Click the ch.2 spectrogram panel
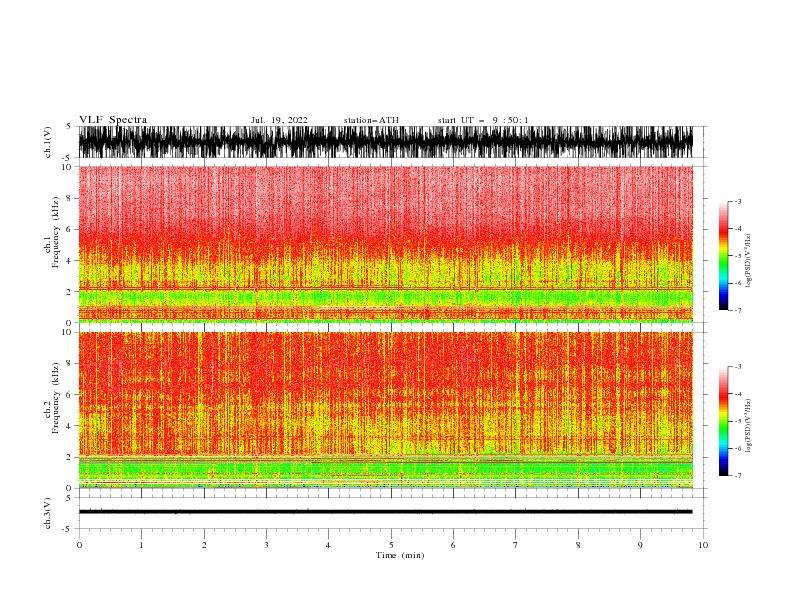Viewport: 792px width, 612px height. pos(386,410)
